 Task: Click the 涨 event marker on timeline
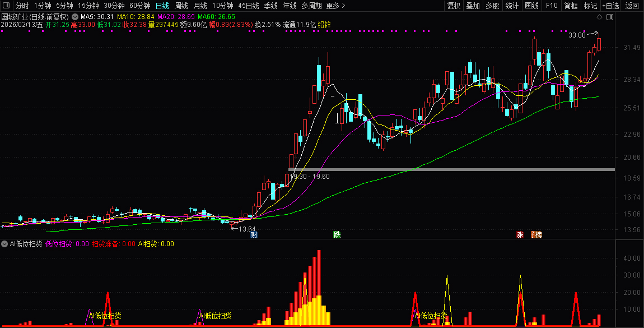pos(520,235)
